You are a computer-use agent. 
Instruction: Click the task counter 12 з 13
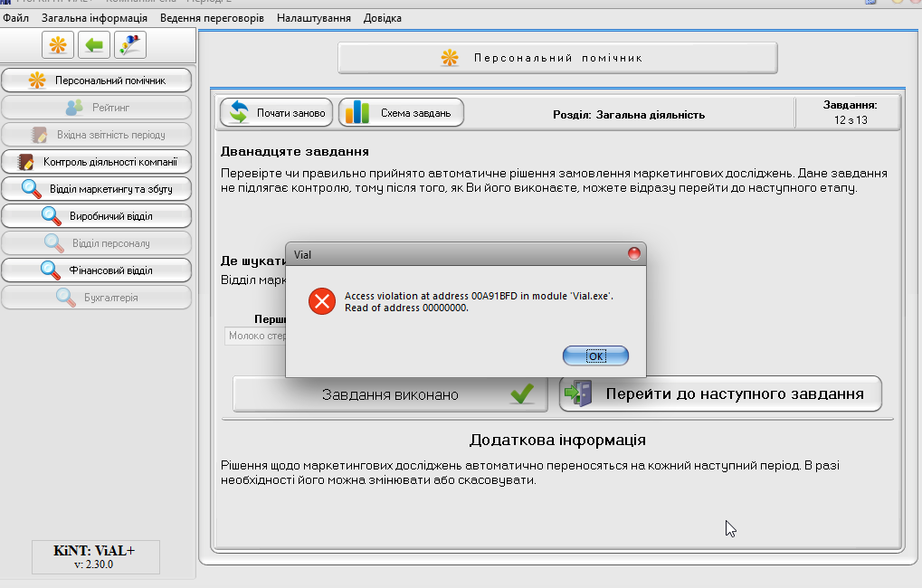851,120
